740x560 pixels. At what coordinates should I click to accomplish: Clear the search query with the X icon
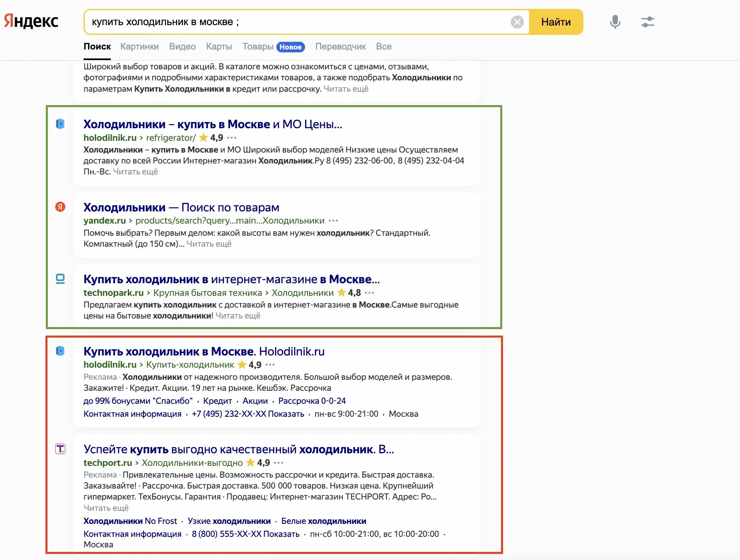coord(517,22)
